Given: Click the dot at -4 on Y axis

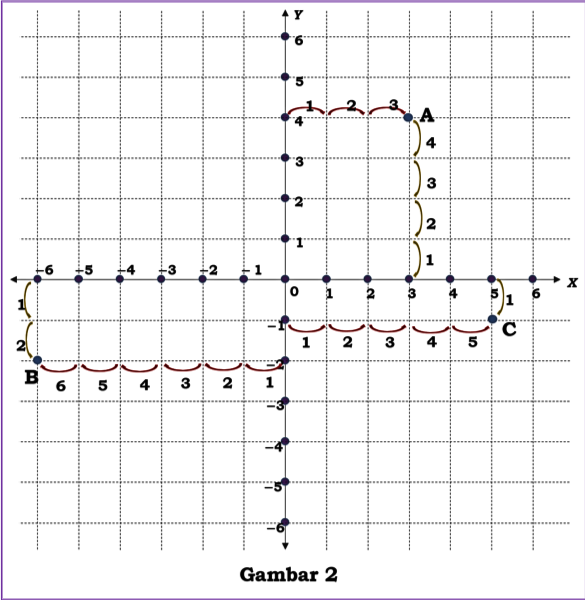Looking at the screenshot, I should [x=285, y=441].
